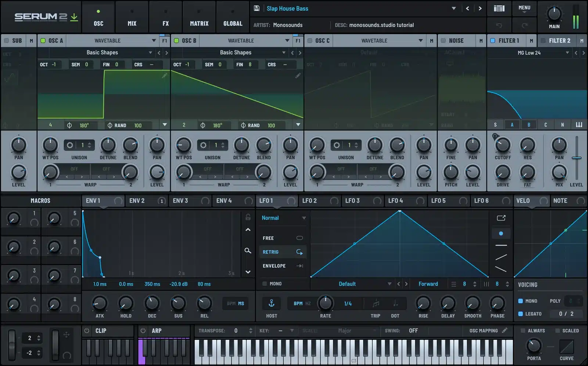Adjust the filter LEVEL slider

coord(577,158)
